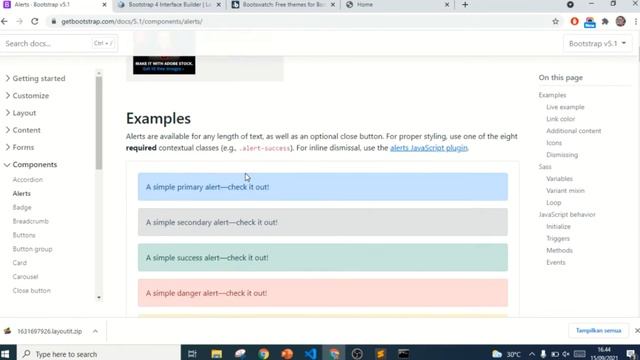Viewport: 640px width, 360px height.
Task: Open the Accordion docs page
Action: click(x=27, y=180)
